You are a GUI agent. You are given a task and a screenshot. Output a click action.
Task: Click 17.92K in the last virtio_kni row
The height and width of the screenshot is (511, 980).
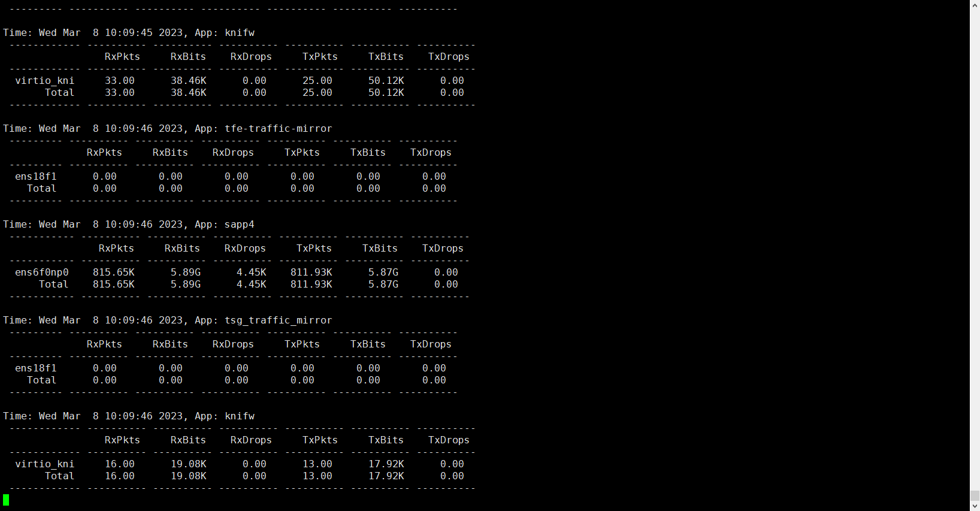point(386,464)
